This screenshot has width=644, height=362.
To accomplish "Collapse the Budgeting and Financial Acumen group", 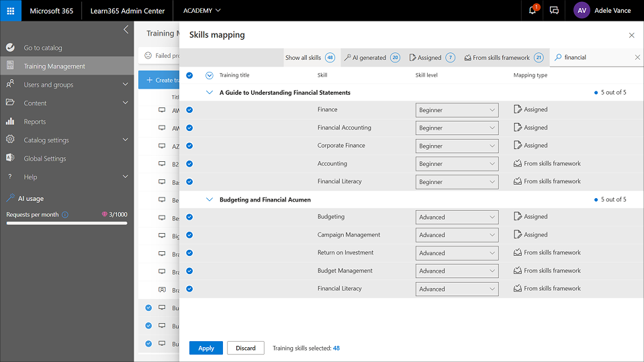I will pos(210,199).
